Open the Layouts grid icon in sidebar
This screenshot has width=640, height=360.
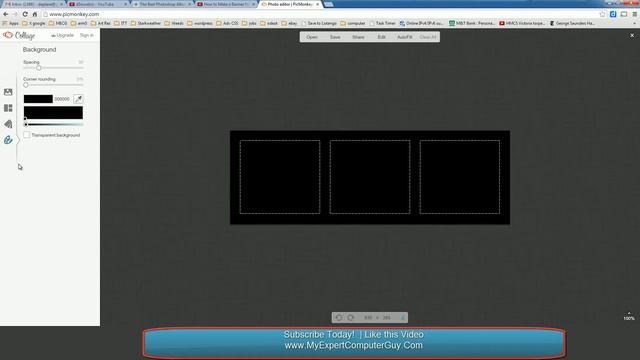[8, 108]
